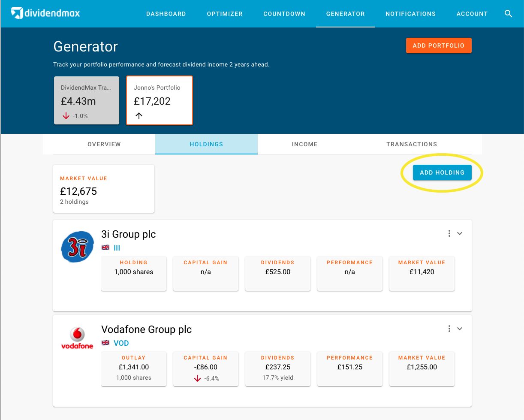The width and height of the screenshot is (524, 420).
Task: Open the Countdown menu
Action: coord(284,14)
